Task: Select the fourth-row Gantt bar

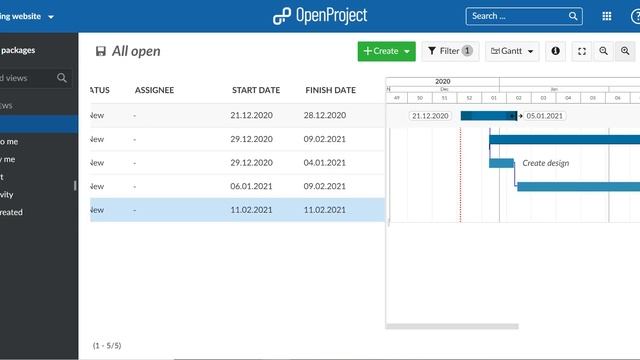Action: [x=578, y=187]
